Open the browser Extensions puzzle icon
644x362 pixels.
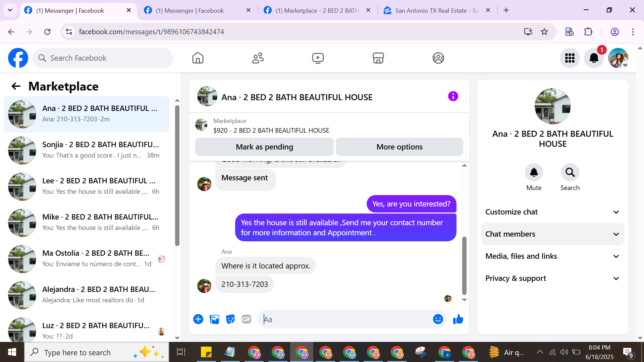pyautogui.click(x=588, y=32)
